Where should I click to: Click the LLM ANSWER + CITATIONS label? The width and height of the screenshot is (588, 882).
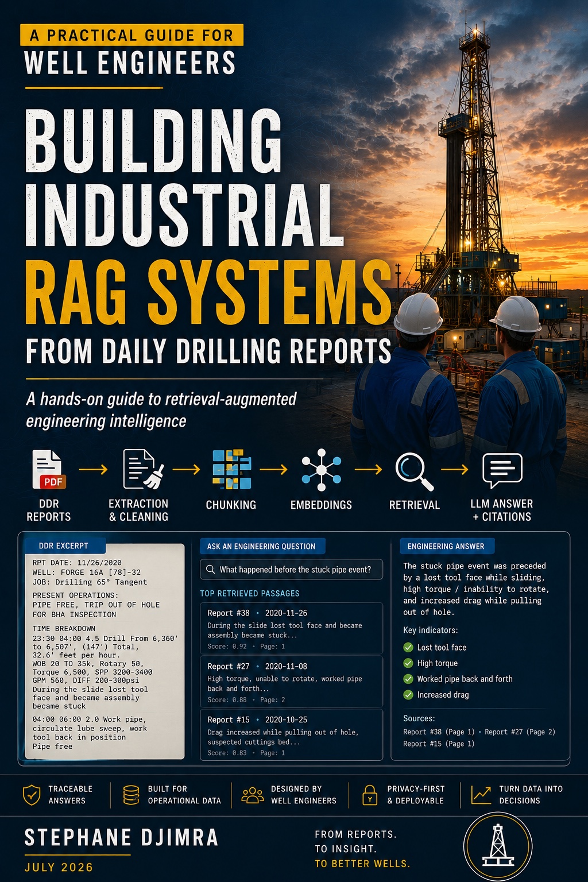tap(502, 510)
